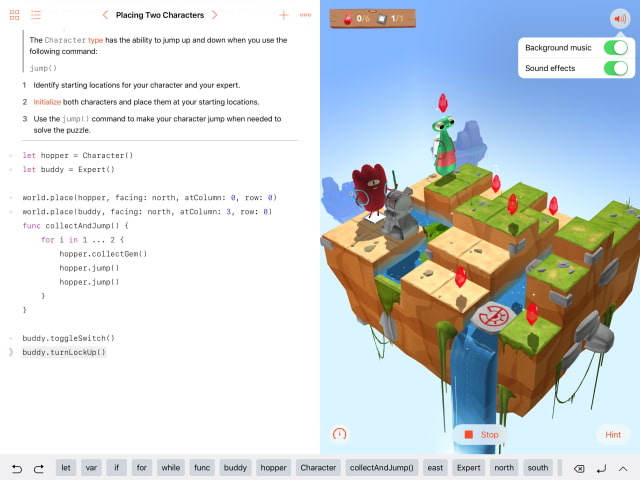Tap the hopper.collectGem() code line
The image size is (640, 480).
click(103, 254)
